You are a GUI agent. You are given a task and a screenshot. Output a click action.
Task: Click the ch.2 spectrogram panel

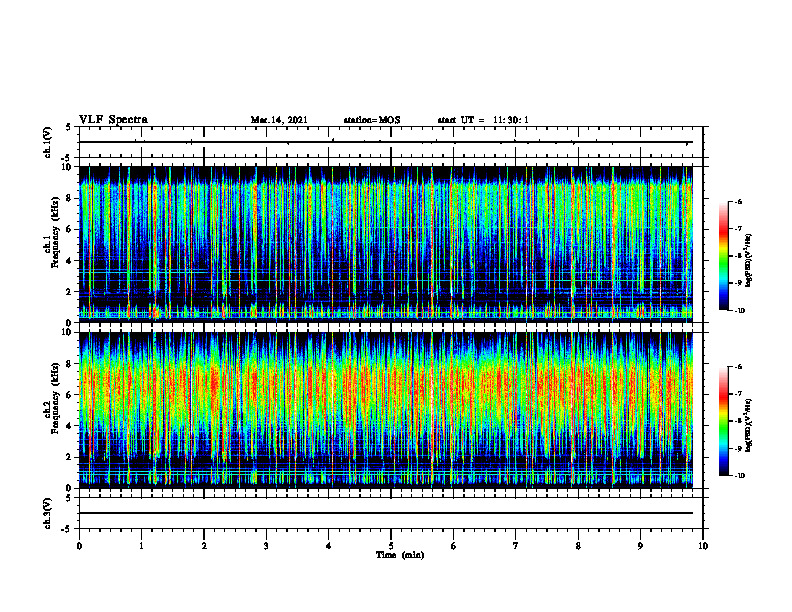[386, 410]
